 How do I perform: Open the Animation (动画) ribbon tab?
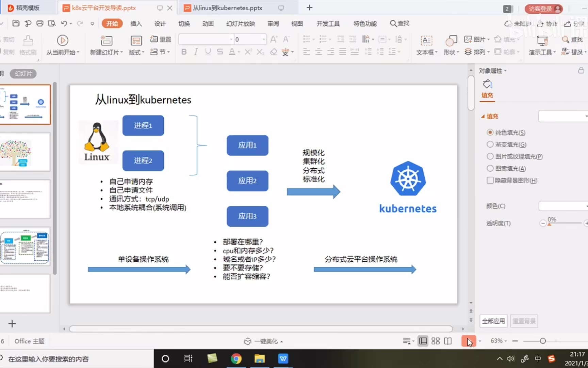pos(208,23)
